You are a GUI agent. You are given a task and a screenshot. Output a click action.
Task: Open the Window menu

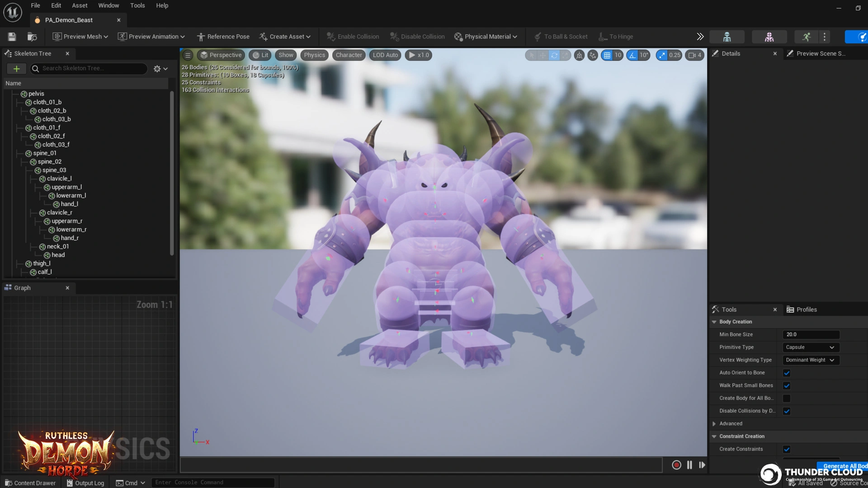click(x=108, y=5)
